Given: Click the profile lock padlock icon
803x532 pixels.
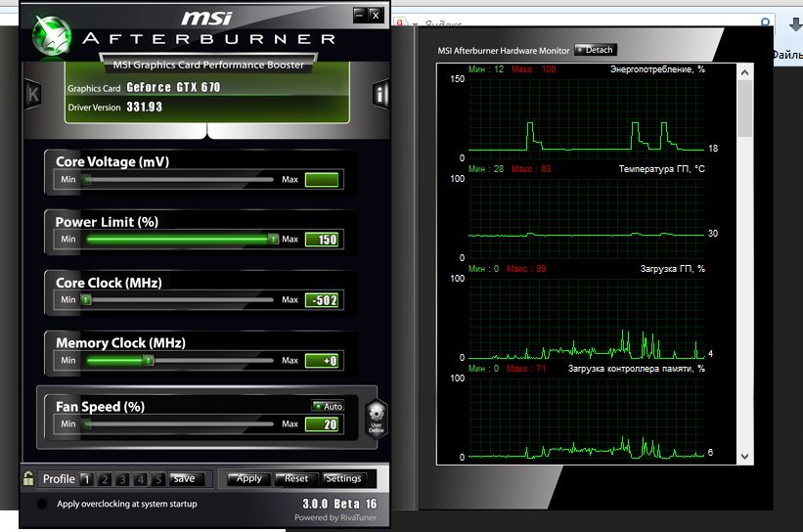Looking at the screenshot, I should (29, 478).
